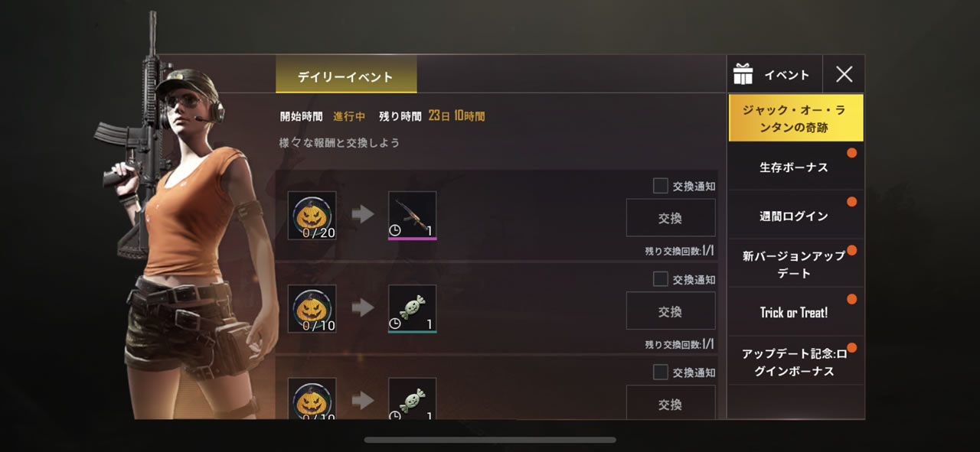Open ジャック・オー・ランタンの奇跡 event
Viewport: 980px width, 452px height.
(795, 119)
